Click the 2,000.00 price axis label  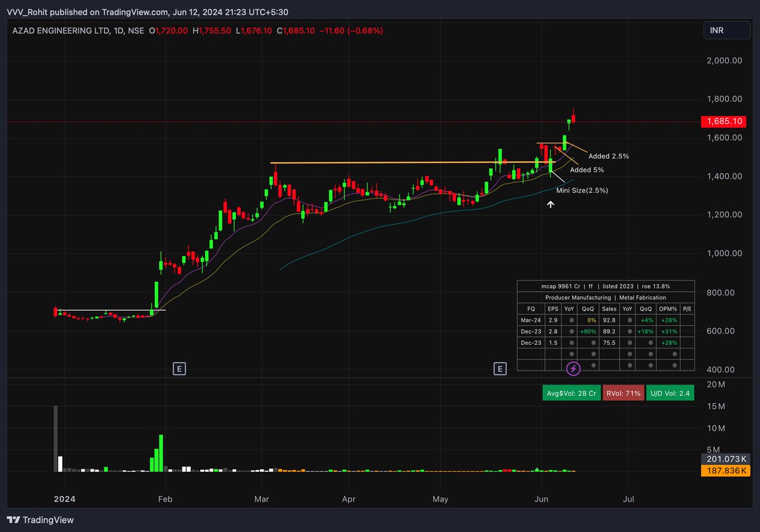pyautogui.click(x=724, y=61)
